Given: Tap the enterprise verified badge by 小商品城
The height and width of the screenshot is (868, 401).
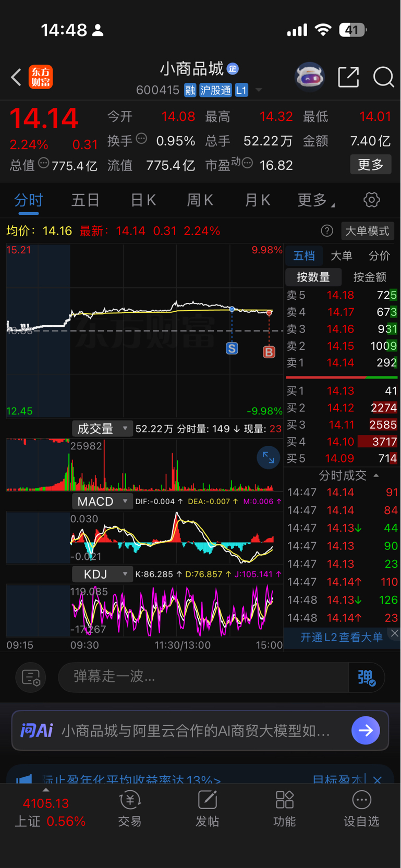Looking at the screenshot, I should click(233, 69).
